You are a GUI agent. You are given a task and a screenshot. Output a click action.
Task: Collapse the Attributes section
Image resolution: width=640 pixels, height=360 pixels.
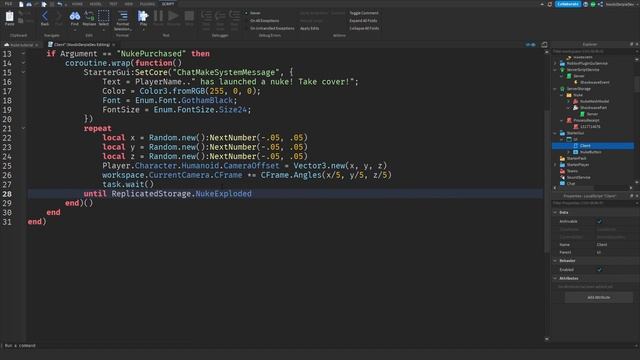click(555, 278)
